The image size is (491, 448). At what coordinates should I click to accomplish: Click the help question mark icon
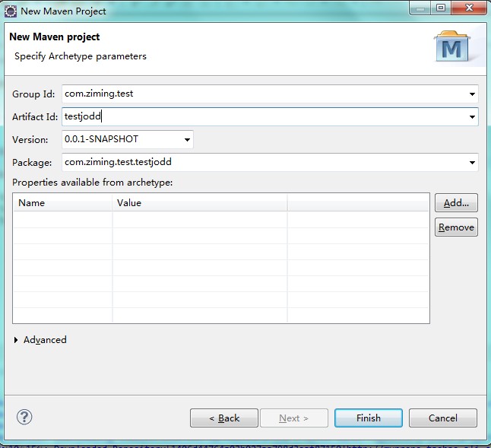pos(24,417)
